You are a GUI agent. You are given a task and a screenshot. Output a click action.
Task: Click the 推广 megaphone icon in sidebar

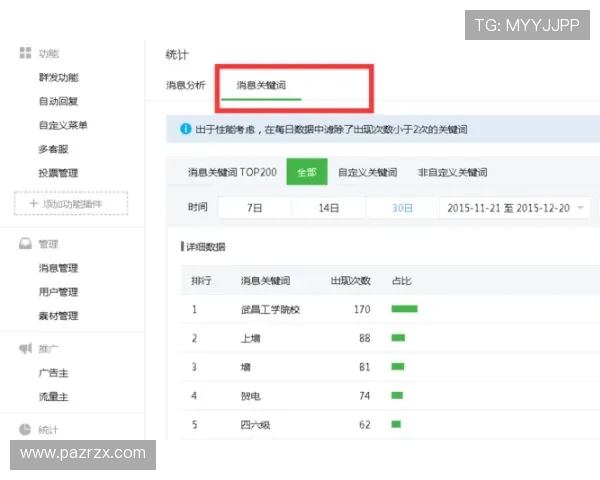[x=26, y=348]
